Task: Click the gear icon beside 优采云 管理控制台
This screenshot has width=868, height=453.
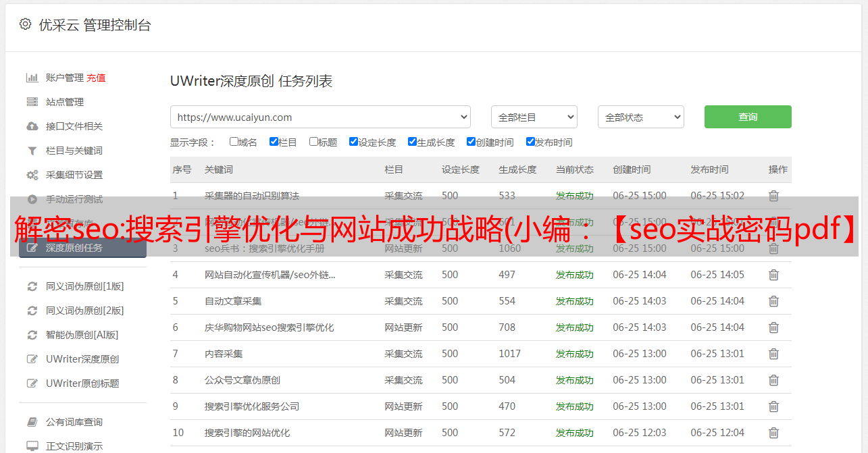Action: coord(25,24)
